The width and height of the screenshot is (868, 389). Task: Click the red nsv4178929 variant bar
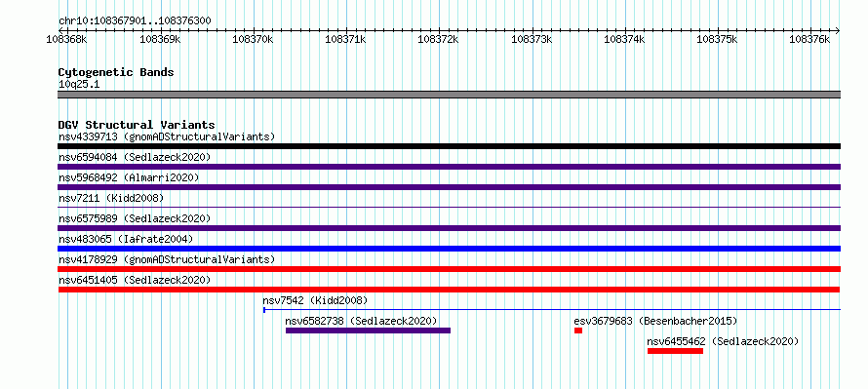click(449, 269)
